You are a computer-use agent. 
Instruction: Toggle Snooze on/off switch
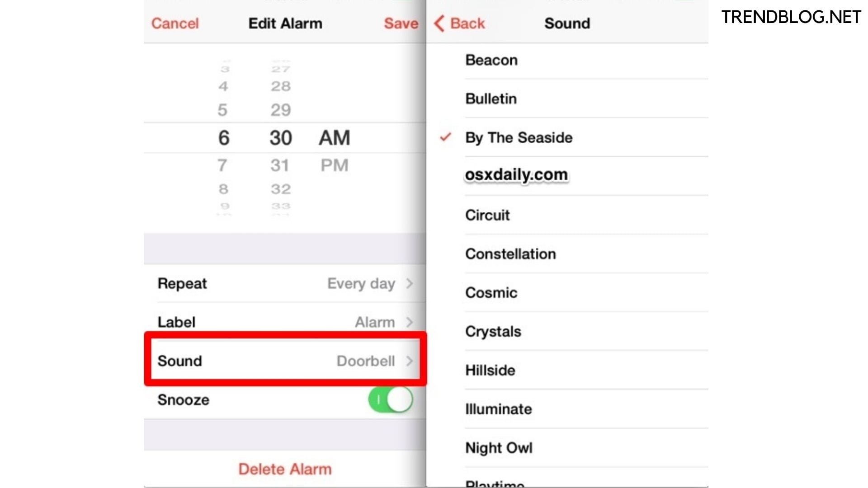click(x=391, y=399)
